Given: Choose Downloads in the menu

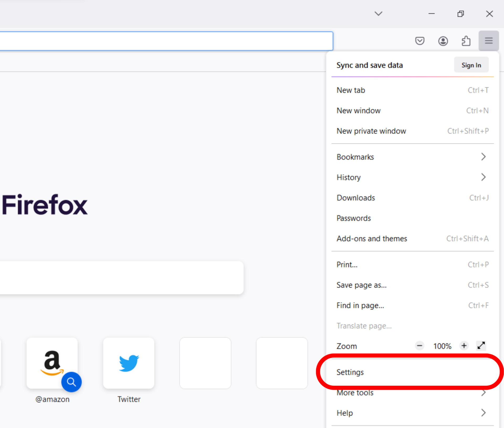Looking at the screenshot, I should click(x=356, y=198).
